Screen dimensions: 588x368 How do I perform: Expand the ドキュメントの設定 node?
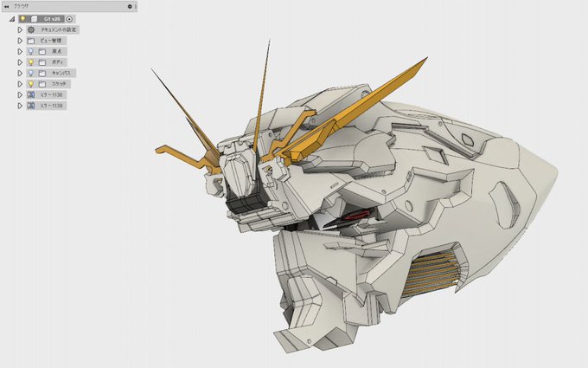(x=20, y=29)
